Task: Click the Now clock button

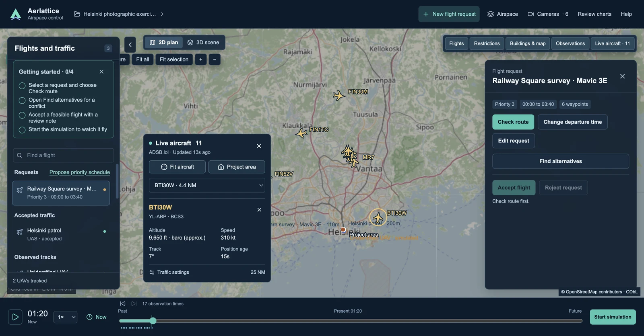Action: pos(97,317)
